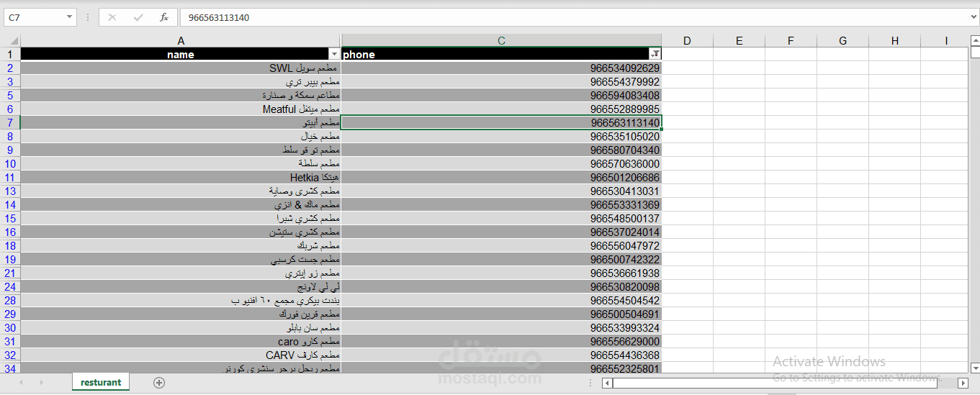Open the name column filter dropdown

[x=334, y=55]
